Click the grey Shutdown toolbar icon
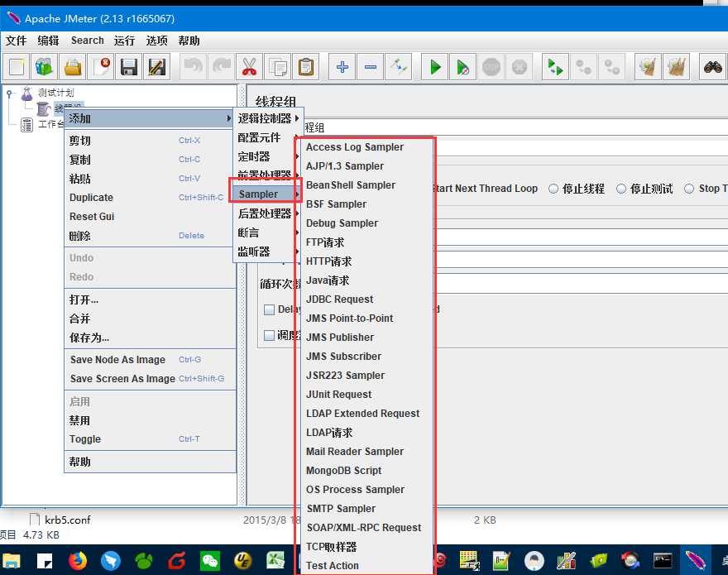This screenshot has height=575, width=728. [519, 67]
